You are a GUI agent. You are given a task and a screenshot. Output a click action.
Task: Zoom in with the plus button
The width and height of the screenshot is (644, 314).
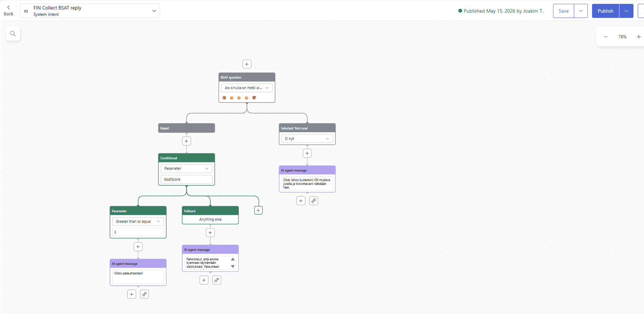639,37
